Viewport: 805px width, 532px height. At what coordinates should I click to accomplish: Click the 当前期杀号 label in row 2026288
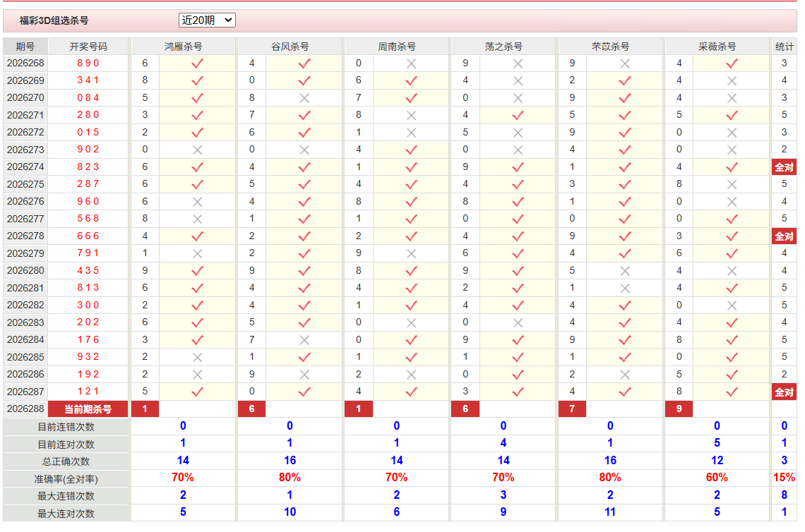[88, 409]
